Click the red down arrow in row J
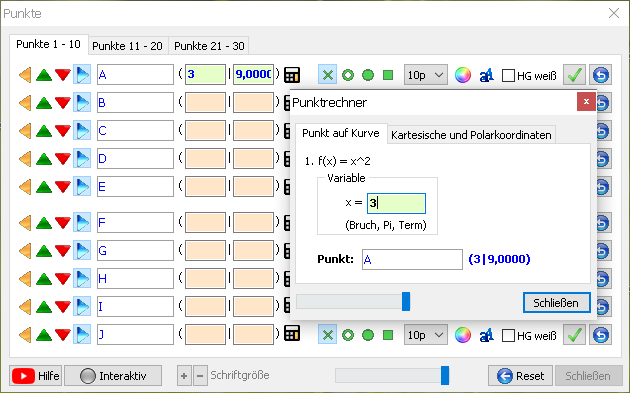Image resolution: width=630 pixels, height=393 pixels. pyautogui.click(x=63, y=335)
